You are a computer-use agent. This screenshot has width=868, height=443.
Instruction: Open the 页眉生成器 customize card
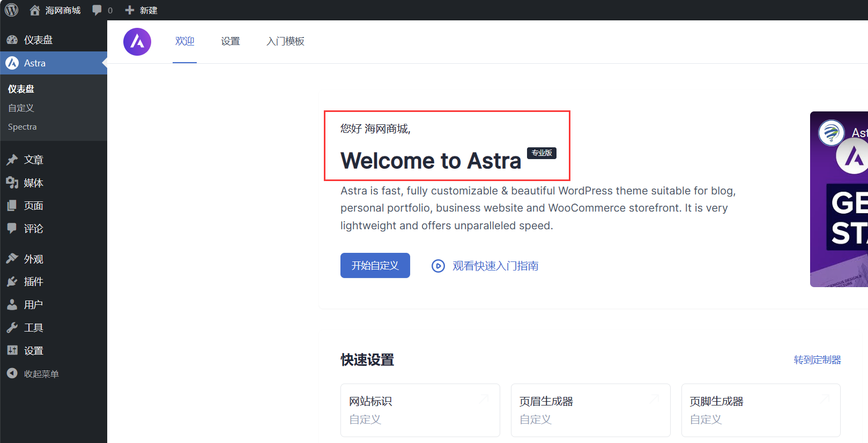591,410
